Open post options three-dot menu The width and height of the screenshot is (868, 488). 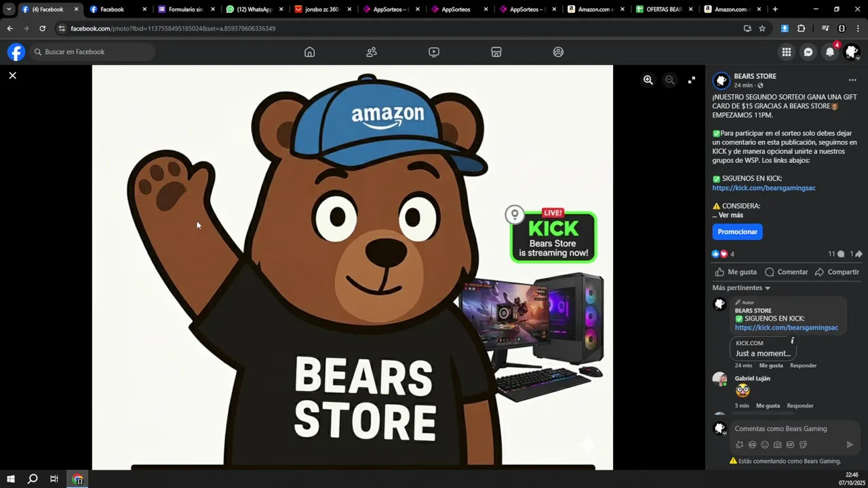852,80
